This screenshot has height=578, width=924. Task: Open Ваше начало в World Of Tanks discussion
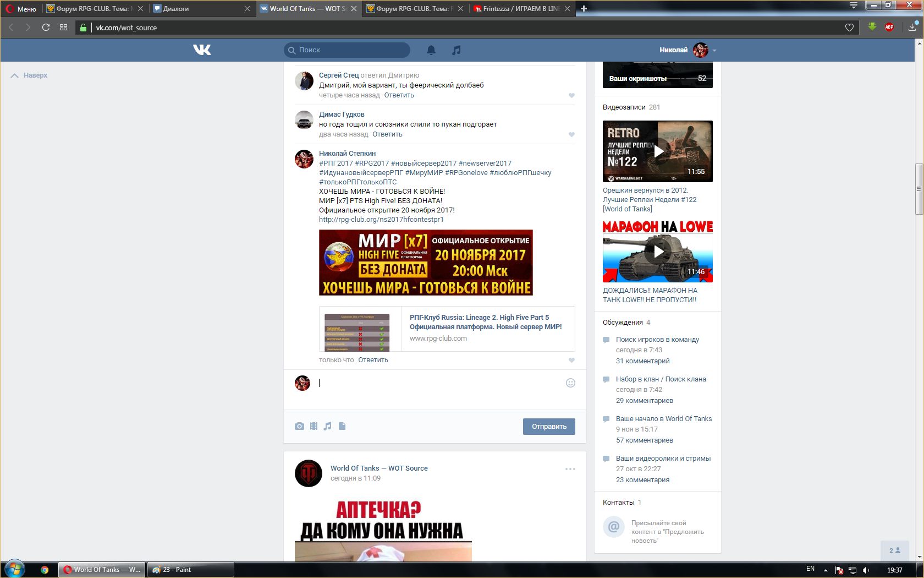(664, 419)
